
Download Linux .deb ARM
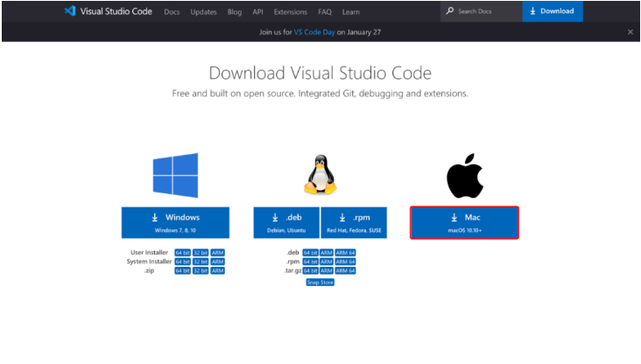click(x=327, y=253)
